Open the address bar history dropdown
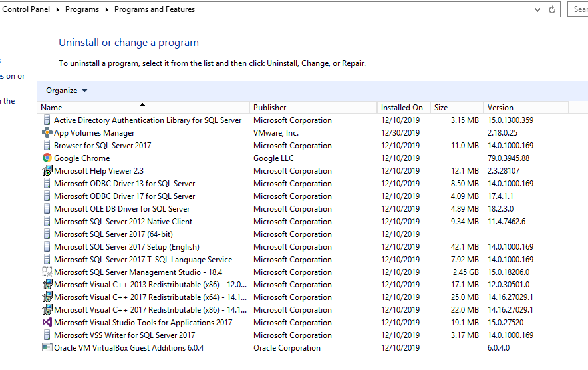 [537, 10]
